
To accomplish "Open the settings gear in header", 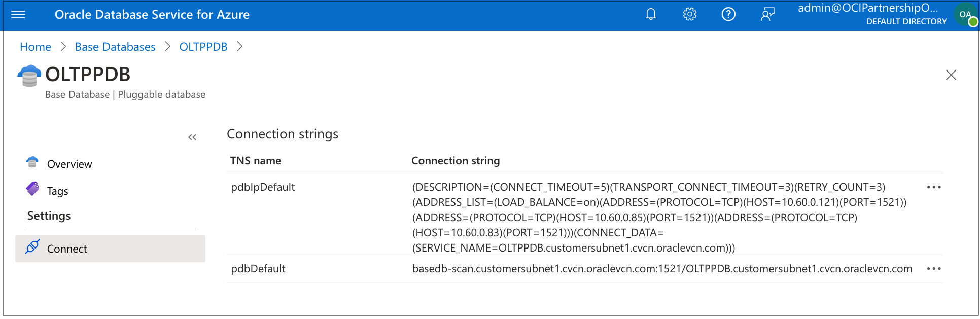I will pos(690,14).
